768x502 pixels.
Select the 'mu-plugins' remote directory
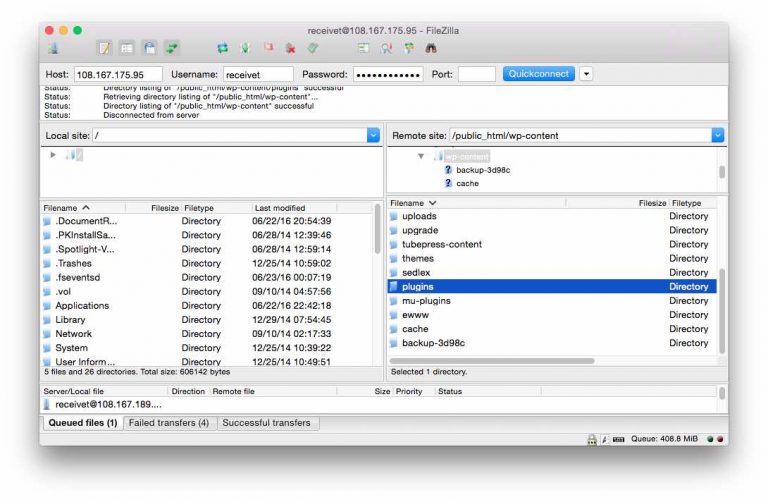click(552, 301)
